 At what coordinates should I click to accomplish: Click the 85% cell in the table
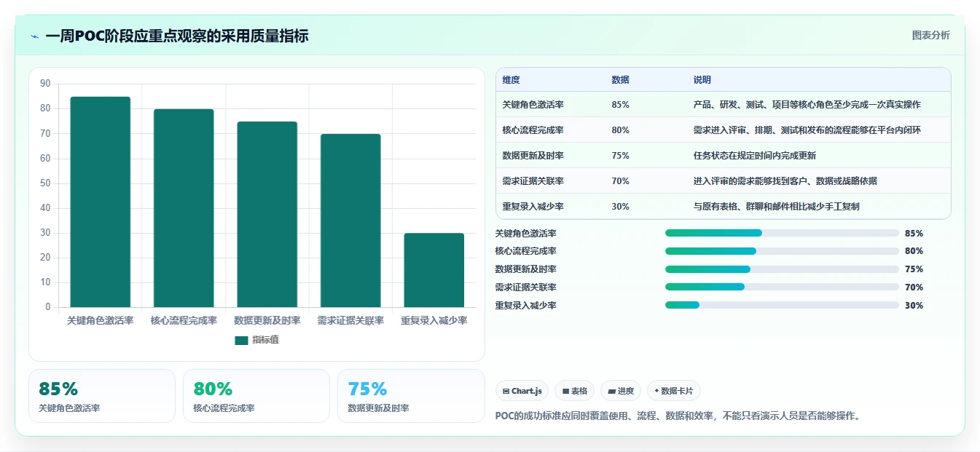tap(620, 105)
